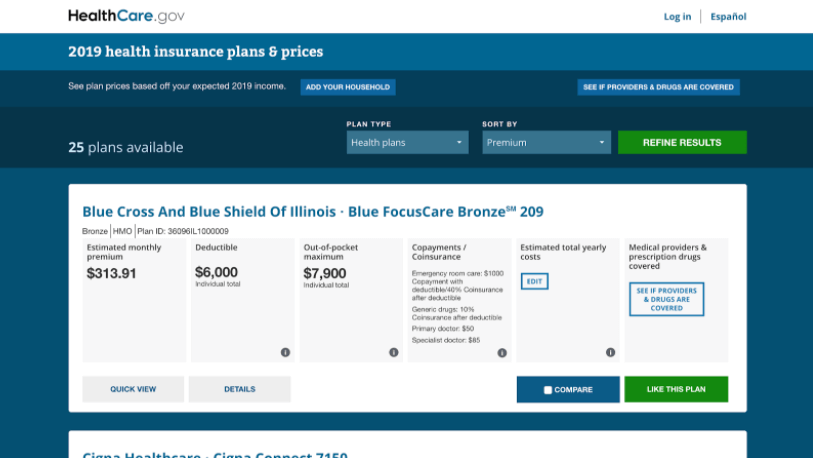Click the HMO plan type label

coord(122,231)
